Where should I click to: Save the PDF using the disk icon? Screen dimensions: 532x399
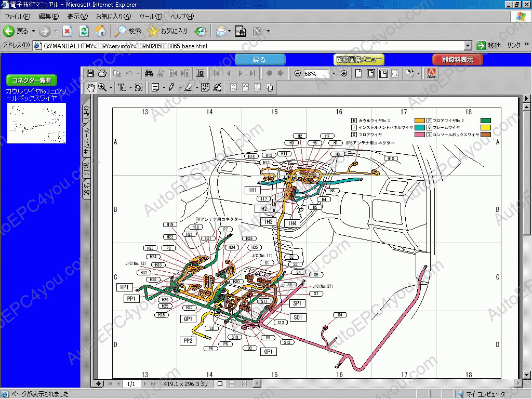90,72
